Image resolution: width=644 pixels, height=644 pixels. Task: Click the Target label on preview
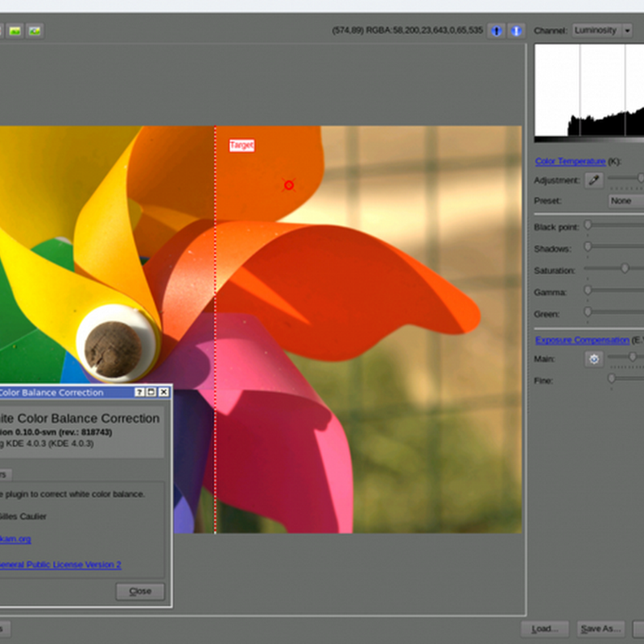[x=242, y=145]
